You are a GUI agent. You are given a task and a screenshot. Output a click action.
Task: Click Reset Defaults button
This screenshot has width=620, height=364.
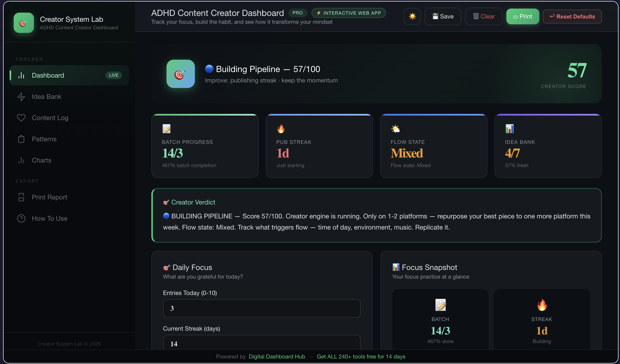pyautogui.click(x=572, y=16)
